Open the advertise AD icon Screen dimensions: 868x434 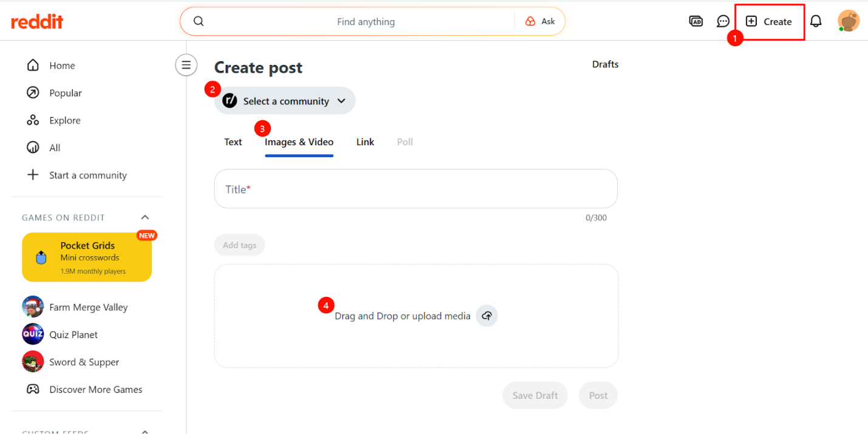pyautogui.click(x=696, y=21)
